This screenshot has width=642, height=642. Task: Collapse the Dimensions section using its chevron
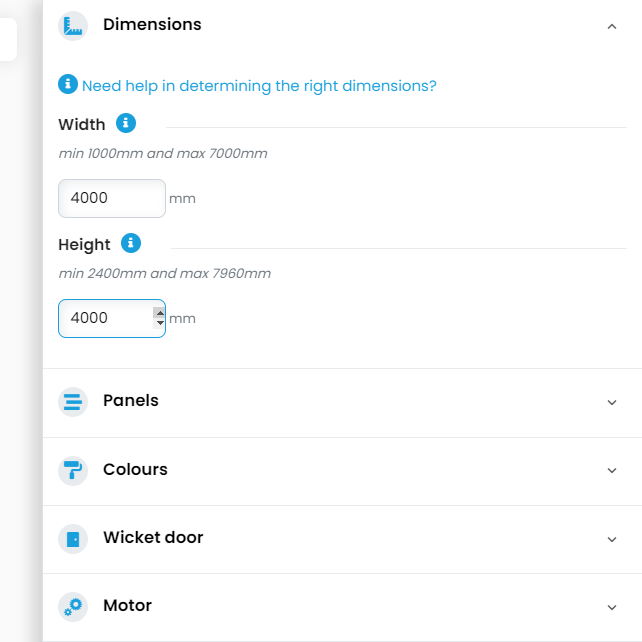(612, 27)
